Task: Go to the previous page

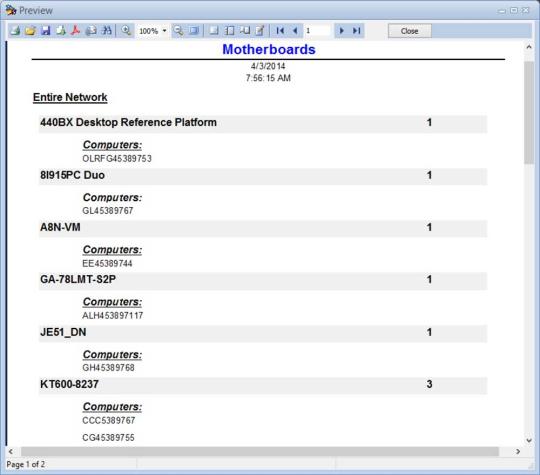Action: click(295, 31)
